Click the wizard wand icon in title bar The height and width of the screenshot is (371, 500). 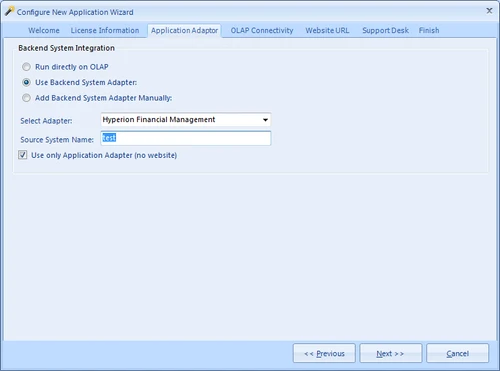10,11
